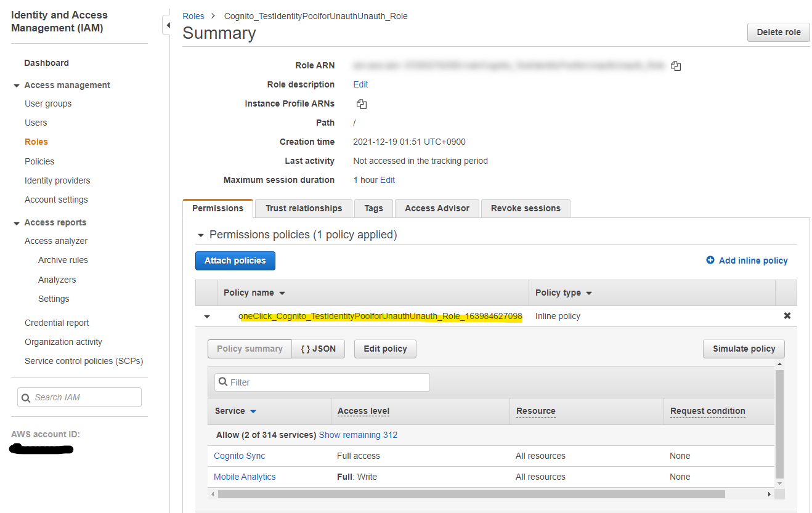Image resolution: width=812 pixels, height=513 pixels.
Task: Collapse the Permissions policies section
Action: pos(200,235)
